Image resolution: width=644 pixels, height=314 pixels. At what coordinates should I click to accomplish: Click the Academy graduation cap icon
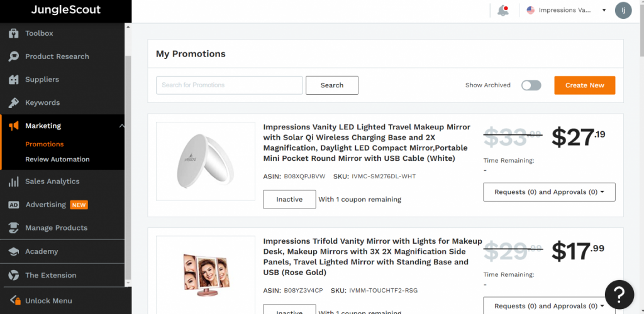click(x=13, y=251)
